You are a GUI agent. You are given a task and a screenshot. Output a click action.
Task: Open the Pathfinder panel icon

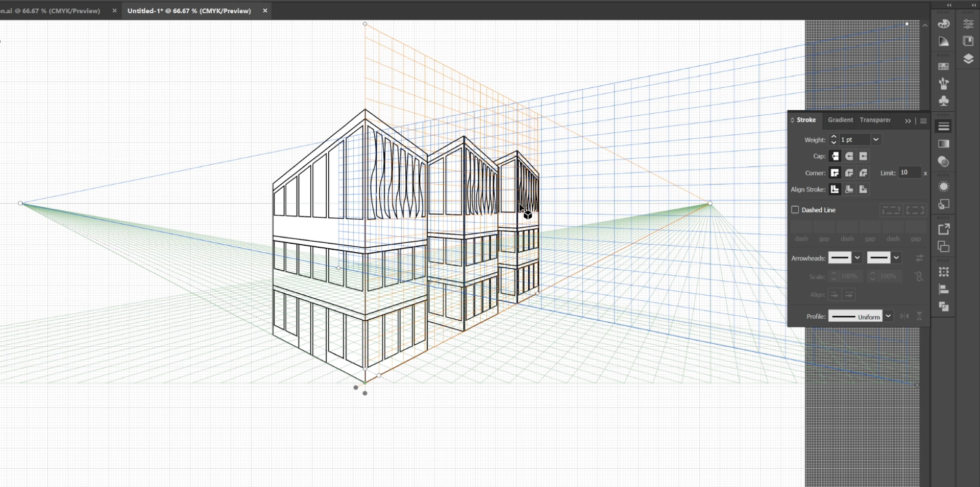coord(943,306)
